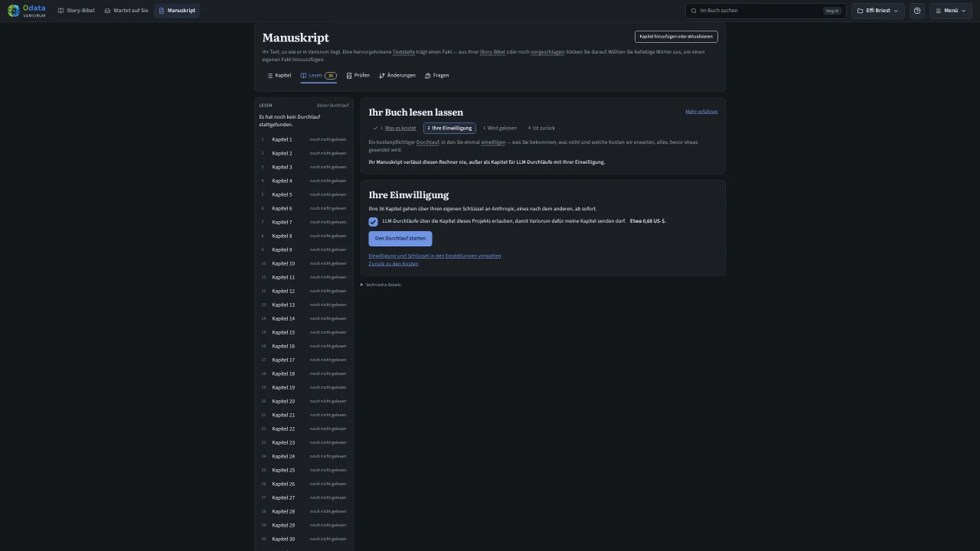Click the dieser Durchlauf label

[333, 106]
